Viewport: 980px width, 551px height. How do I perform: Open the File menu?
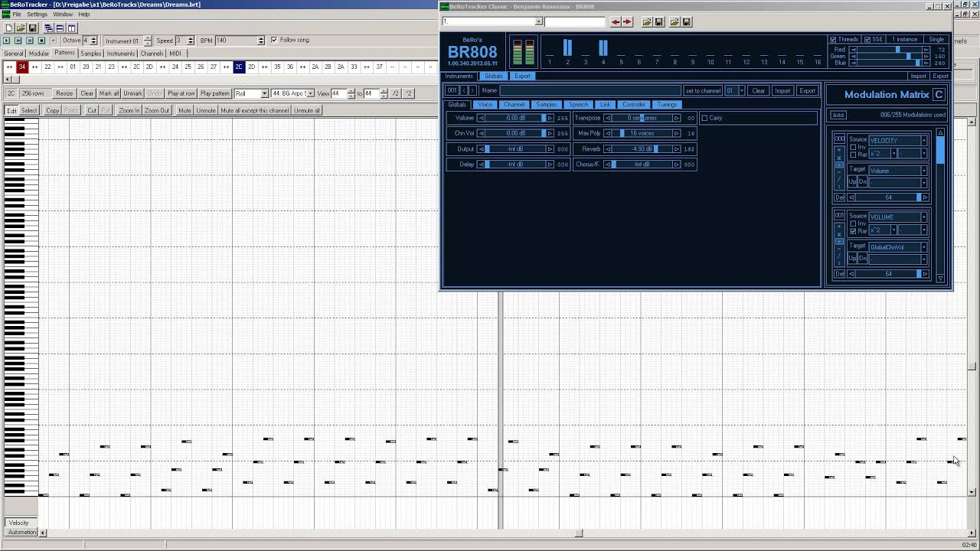click(x=17, y=15)
